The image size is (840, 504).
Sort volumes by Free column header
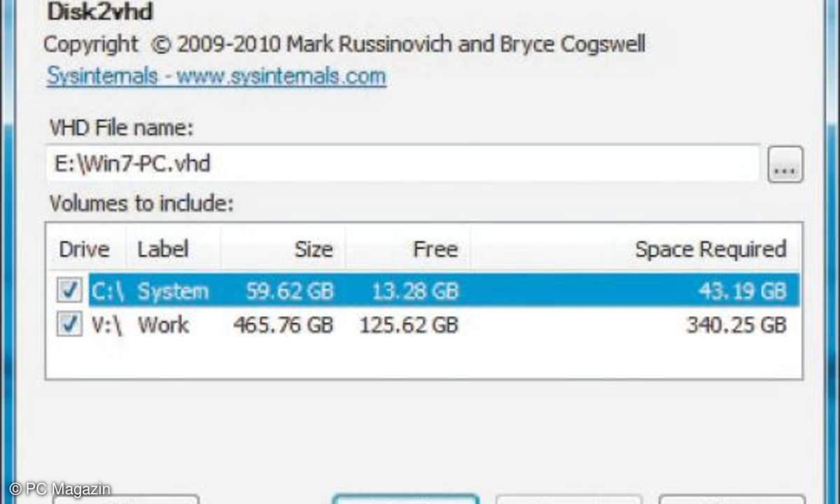coord(408,249)
